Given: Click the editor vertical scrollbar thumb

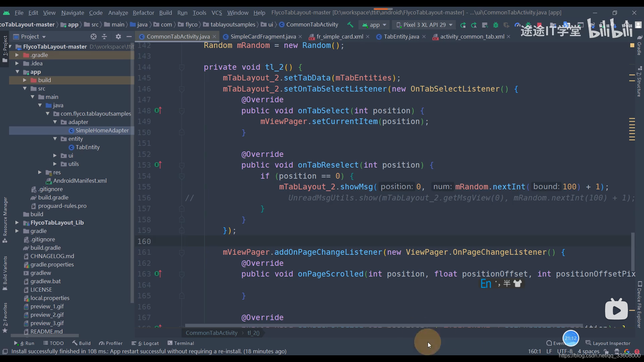Looking at the screenshot, I should point(633,252).
